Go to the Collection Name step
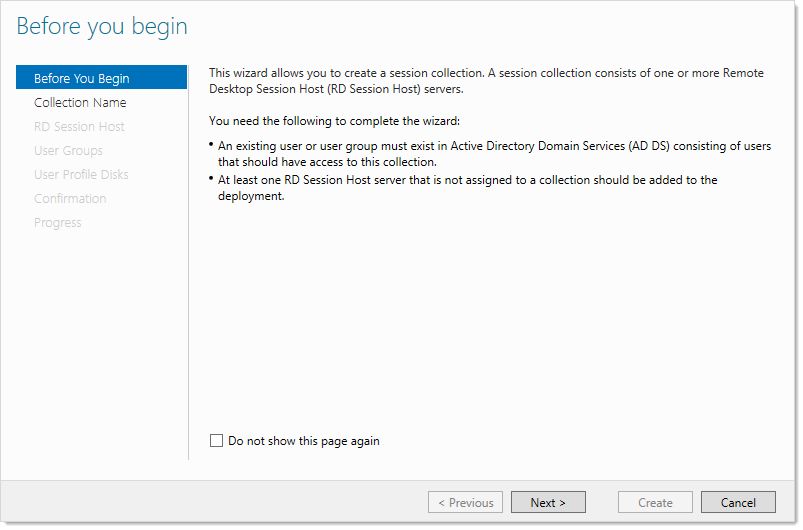Image resolution: width=803 pixels, height=530 pixels. point(80,102)
